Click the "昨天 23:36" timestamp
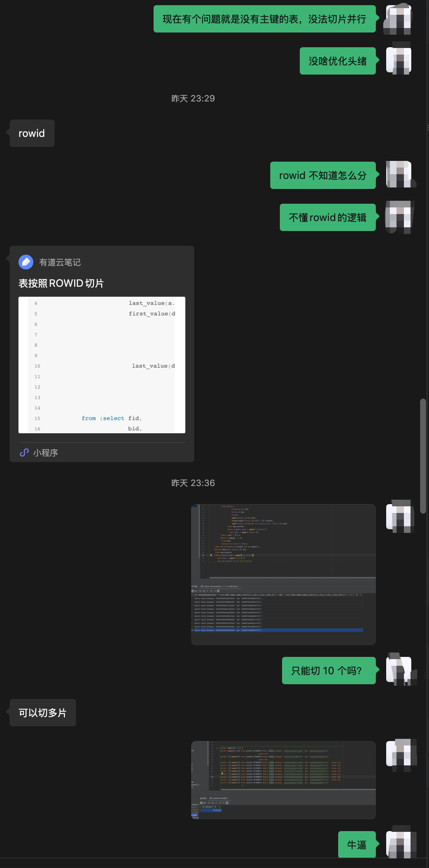Screen dimensions: 429x868 point(193,483)
